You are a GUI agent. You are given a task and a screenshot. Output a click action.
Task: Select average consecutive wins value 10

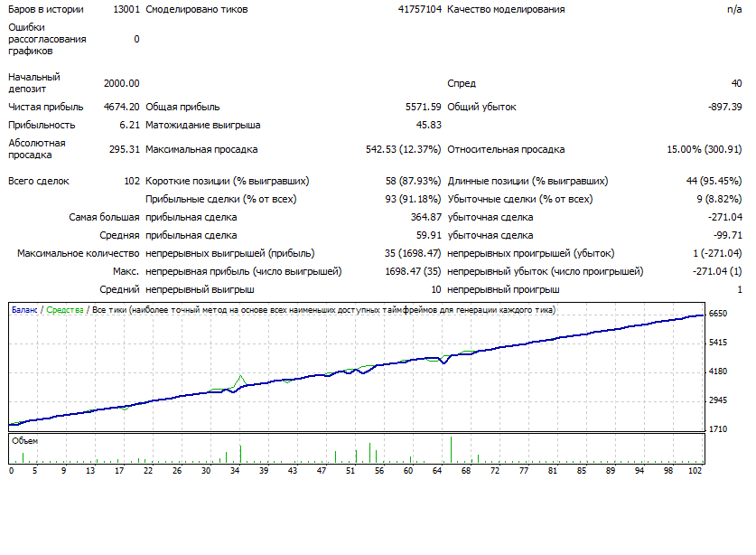point(436,289)
